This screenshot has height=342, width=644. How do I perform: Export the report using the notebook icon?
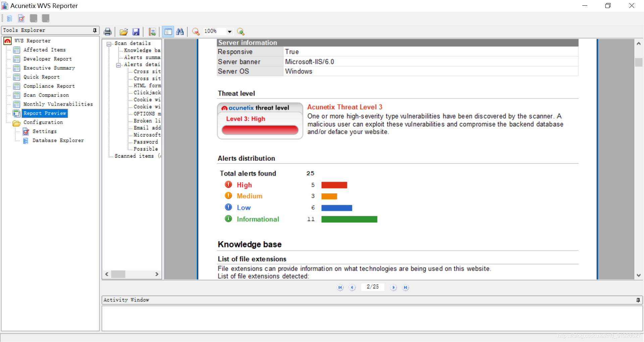pos(152,32)
